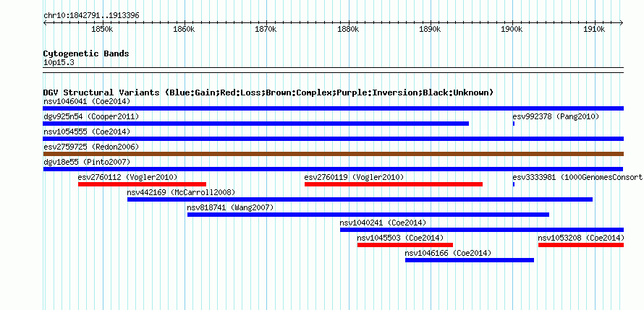Click the chr10:1842791..1913396 coordinate label
This screenshot has height=310, width=644.
tap(91, 16)
